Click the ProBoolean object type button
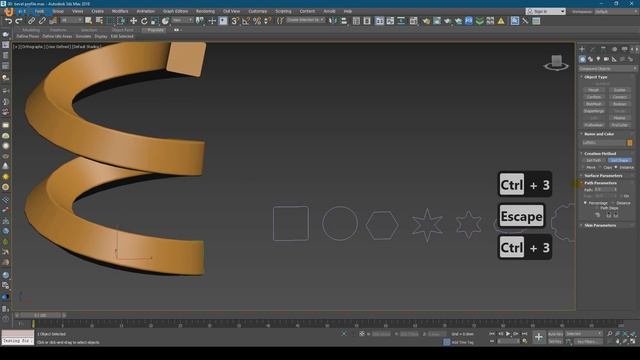The width and height of the screenshot is (640, 360). [594, 125]
